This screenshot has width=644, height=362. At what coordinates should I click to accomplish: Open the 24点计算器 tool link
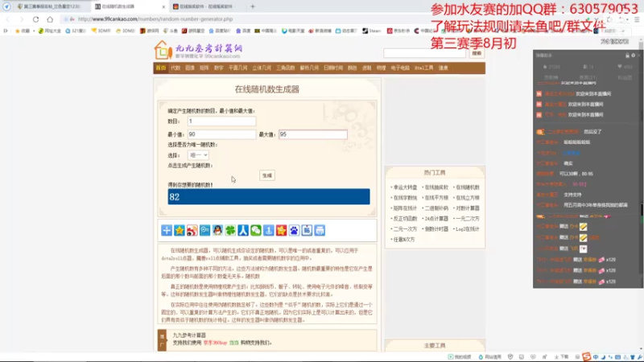click(436, 219)
